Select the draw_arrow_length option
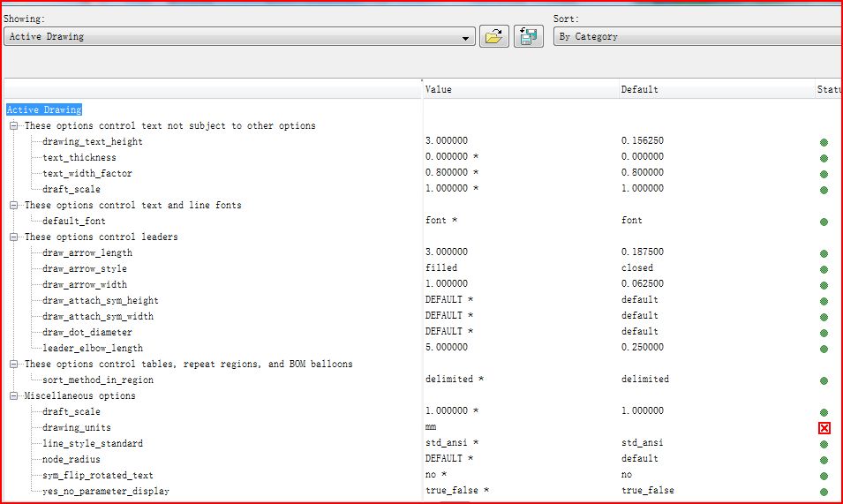The width and height of the screenshot is (843, 504). click(x=87, y=252)
